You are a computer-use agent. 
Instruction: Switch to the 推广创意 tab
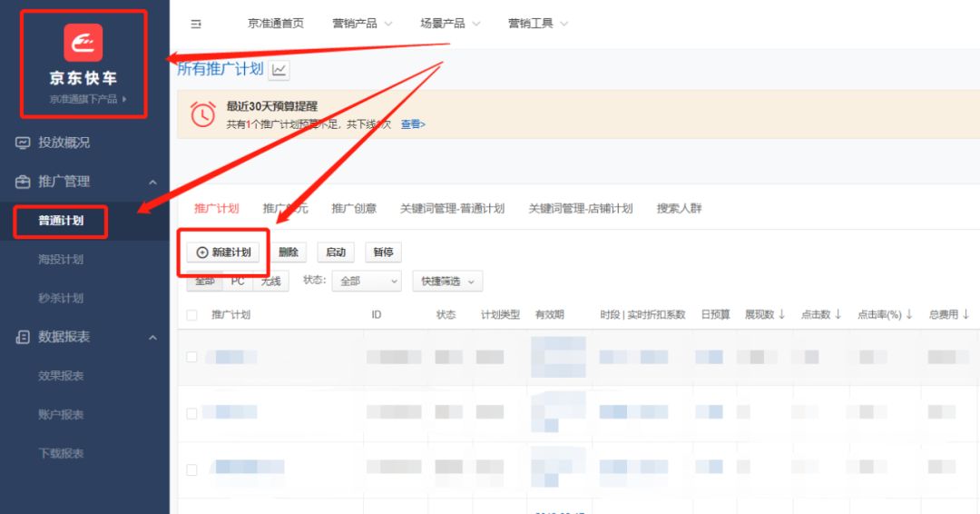pos(354,208)
